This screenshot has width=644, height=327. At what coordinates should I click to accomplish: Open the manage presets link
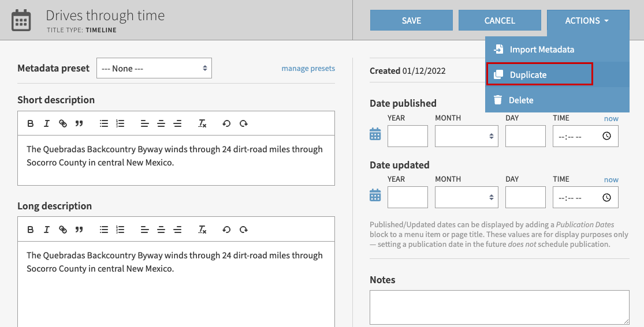tap(308, 69)
